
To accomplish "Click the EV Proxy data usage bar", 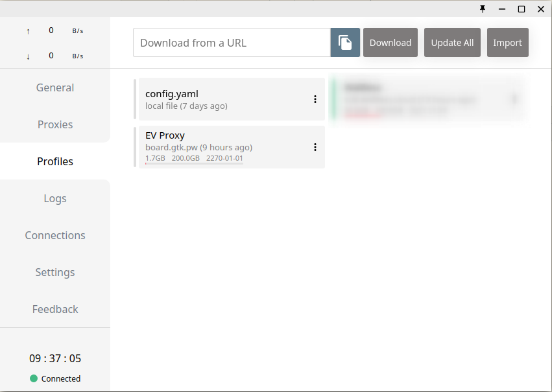I will point(194,164).
